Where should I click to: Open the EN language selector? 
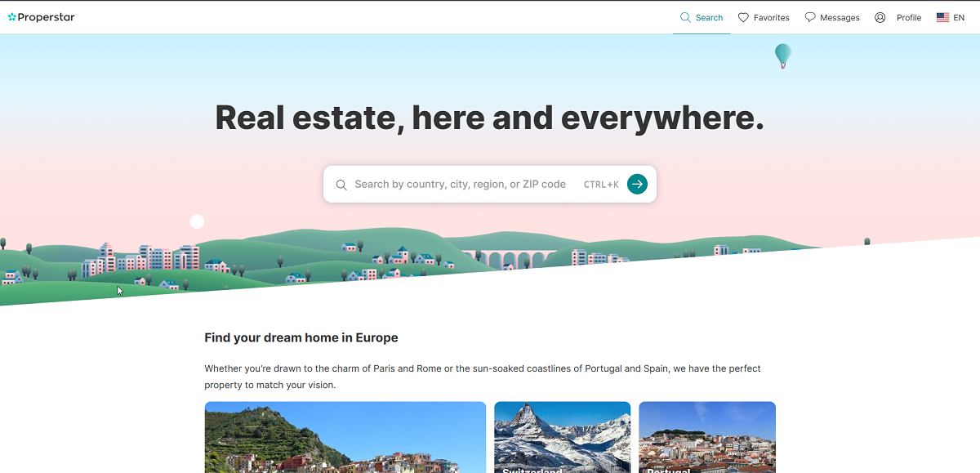coord(951,17)
